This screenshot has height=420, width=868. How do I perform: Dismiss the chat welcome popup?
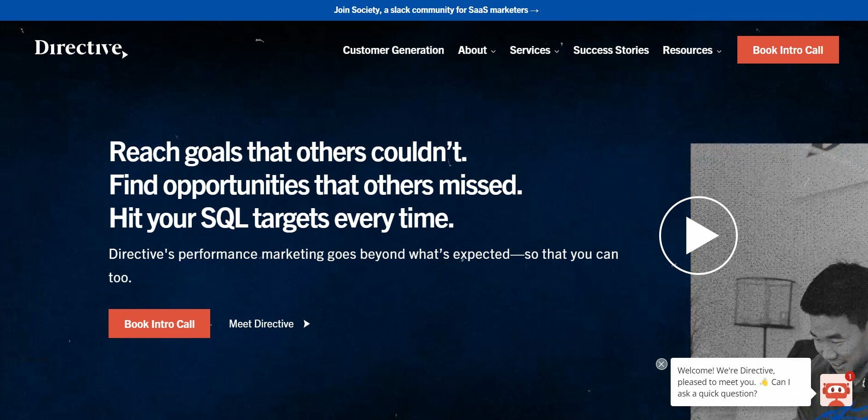[x=661, y=364]
